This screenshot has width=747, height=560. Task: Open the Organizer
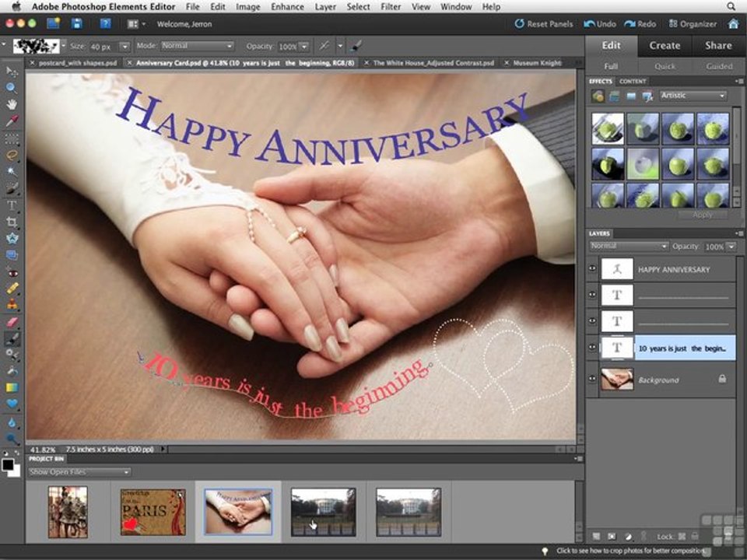(693, 24)
